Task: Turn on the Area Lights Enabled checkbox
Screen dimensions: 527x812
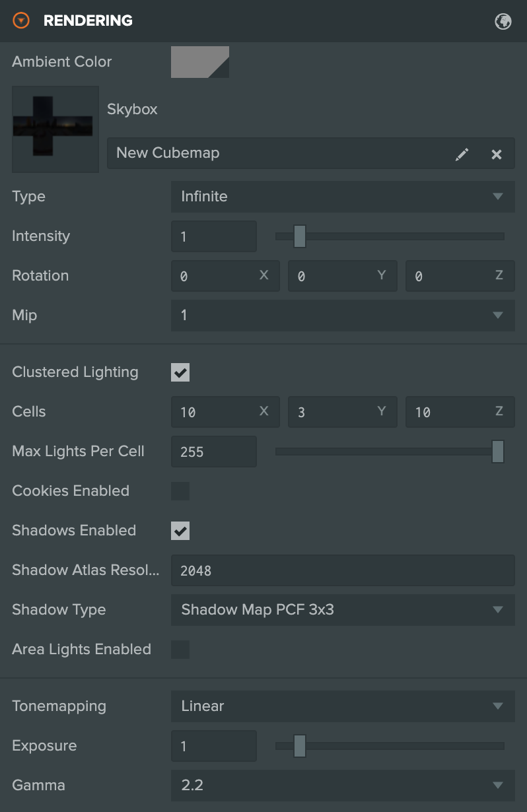Action: [180, 650]
